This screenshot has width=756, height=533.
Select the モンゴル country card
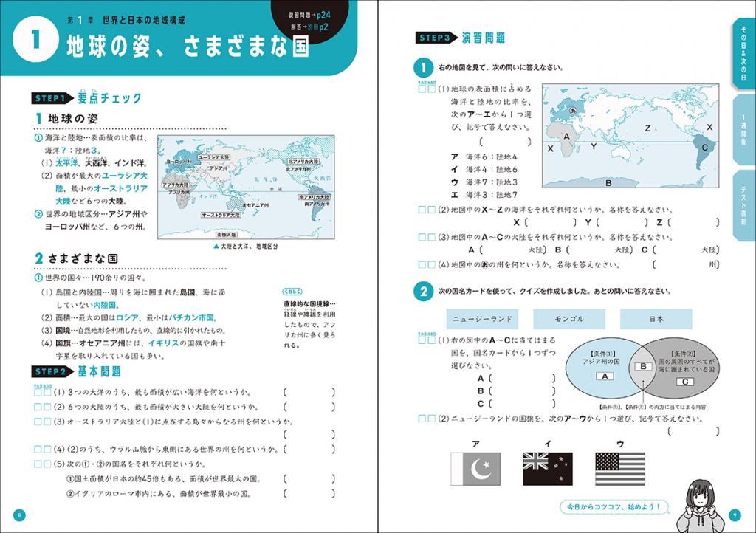569,319
